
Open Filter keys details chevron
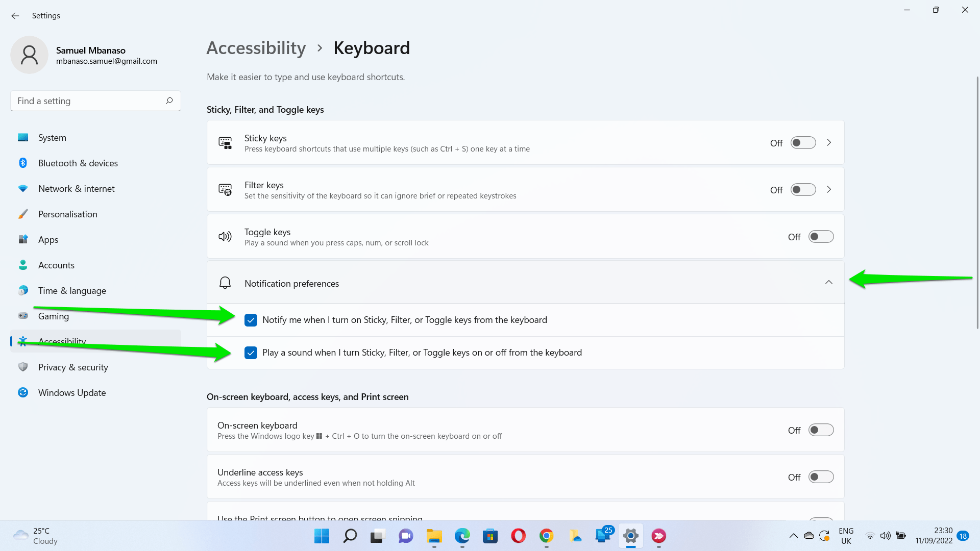click(x=829, y=190)
